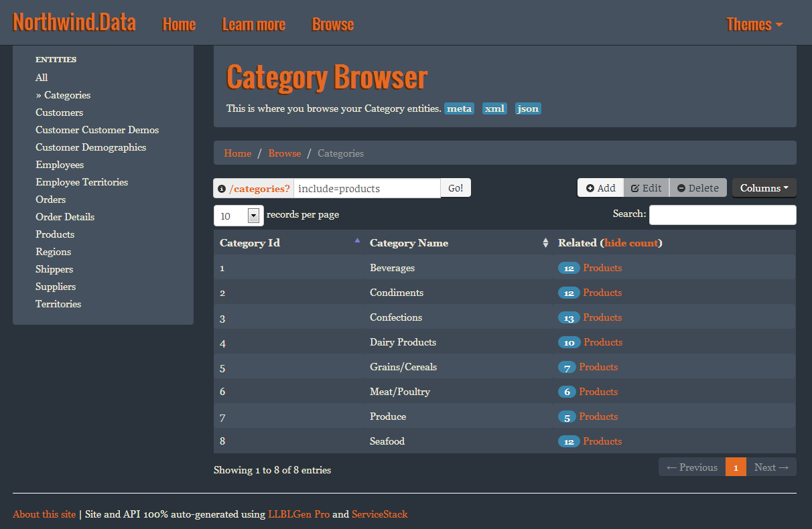Expand the Columns dropdown
Viewport: 812px width, 529px height.
click(764, 188)
